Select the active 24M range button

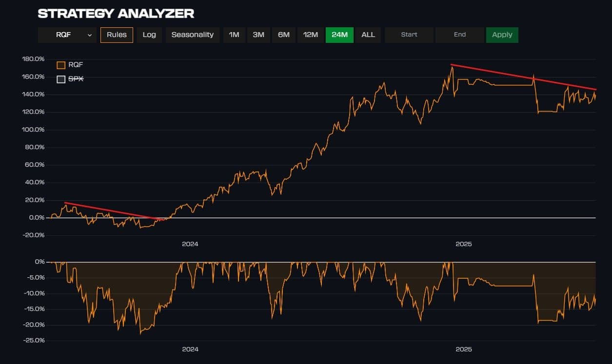(x=339, y=35)
